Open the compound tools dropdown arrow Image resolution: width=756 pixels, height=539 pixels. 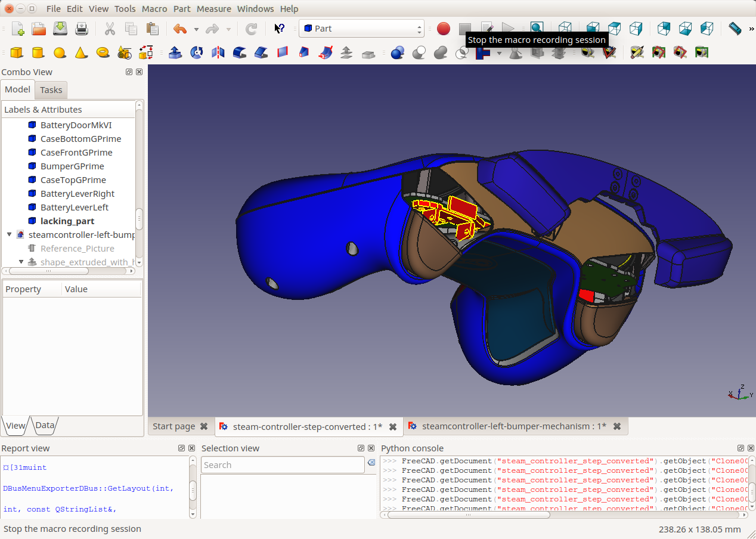(x=499, y=52)
